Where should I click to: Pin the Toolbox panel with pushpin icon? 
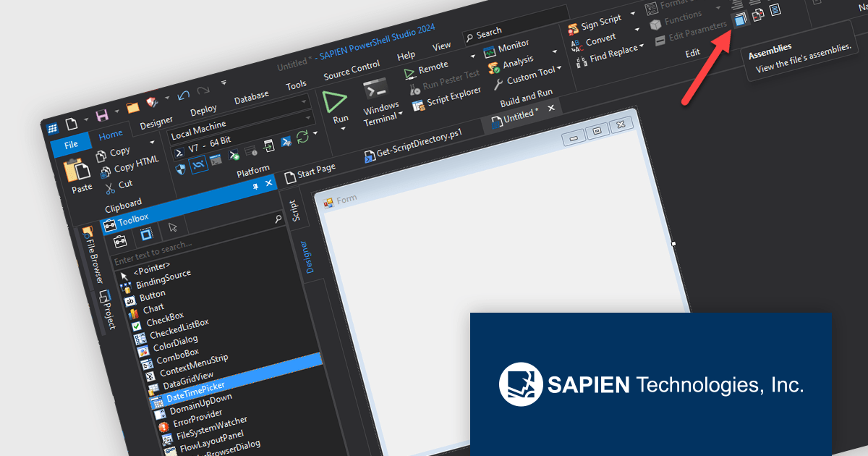(255, 186)
